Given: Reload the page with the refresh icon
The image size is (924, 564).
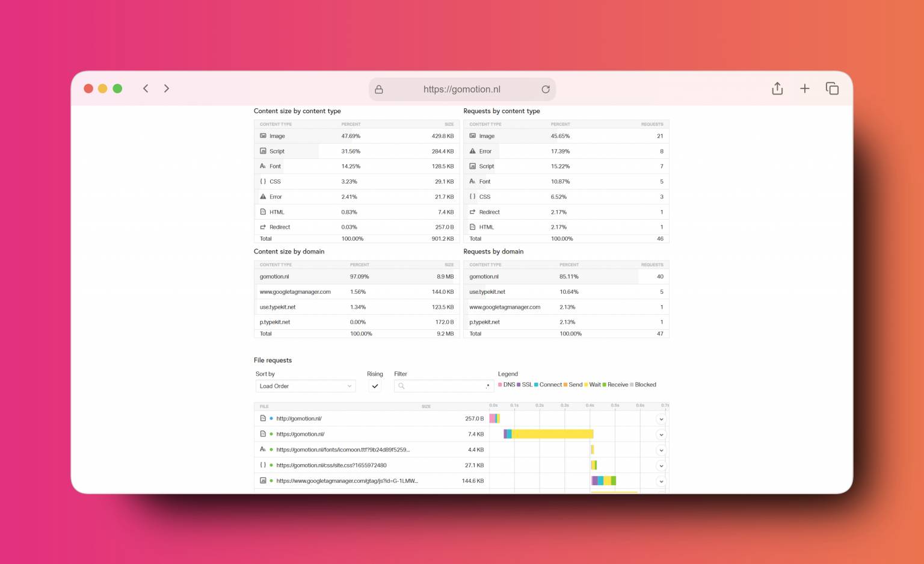Looking at the screenshot, I should (545, 89).
